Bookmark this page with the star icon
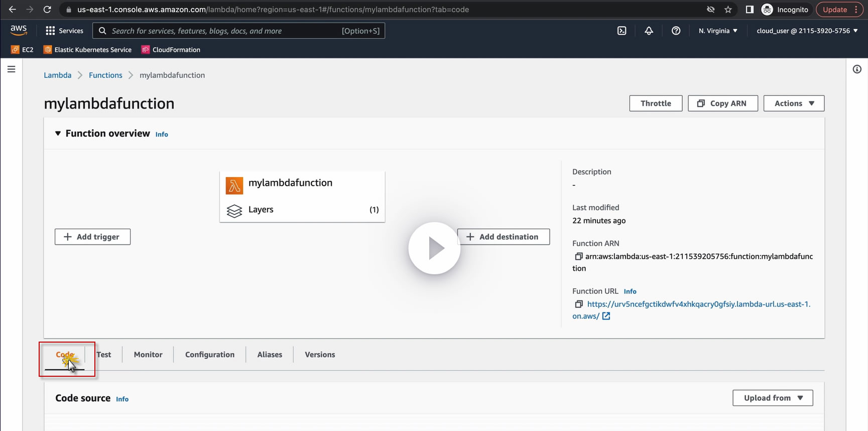Screen dimensions: 868x431 pos(728,10)
